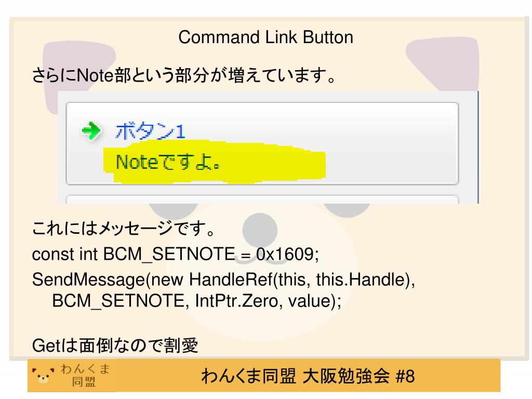Select the わんくま同盟 logo text beside the bear
Viewport: 532px width, 399px height.
[x=85, y=375]
